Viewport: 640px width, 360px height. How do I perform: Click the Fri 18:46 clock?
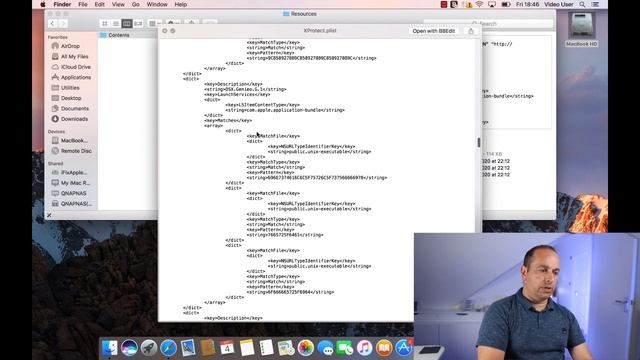pyautogui.click(x=527, y=4)
